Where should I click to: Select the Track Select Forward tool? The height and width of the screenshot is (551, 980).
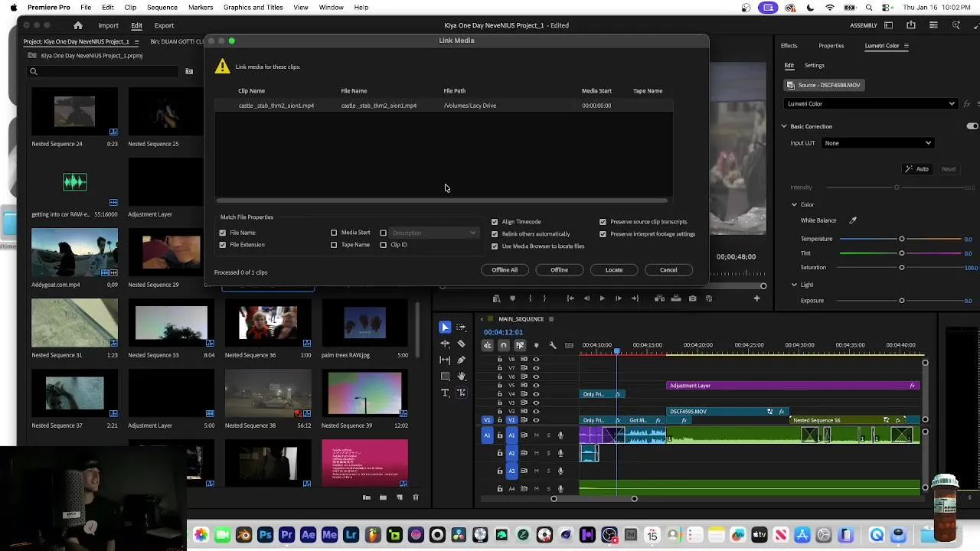(461, 328)
